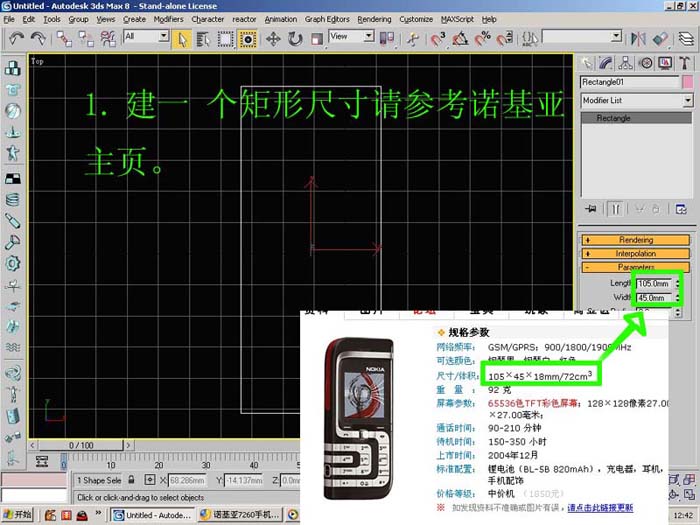Viewport: 700px width, 525px height.
Task: Click the X coordinate field
Action: pyautogui.click(x=187, y=480)
